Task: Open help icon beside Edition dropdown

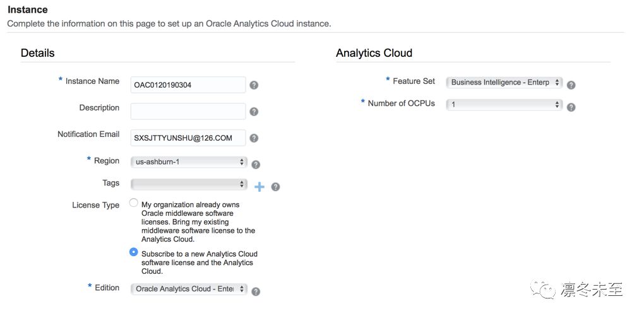Action: (256, 291)
